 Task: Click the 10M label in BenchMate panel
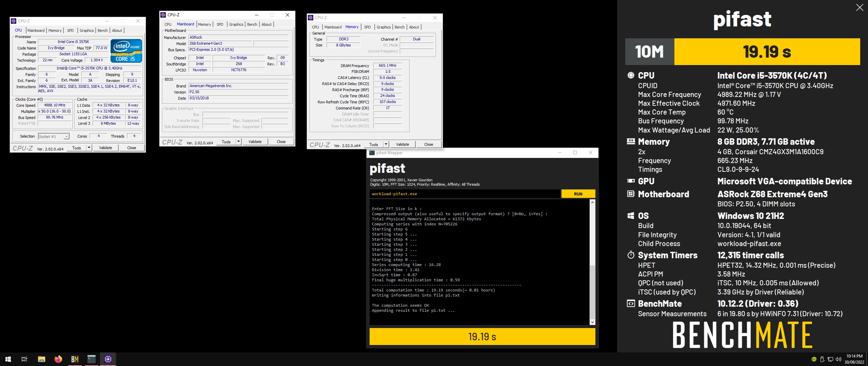[x=649, y=52]
